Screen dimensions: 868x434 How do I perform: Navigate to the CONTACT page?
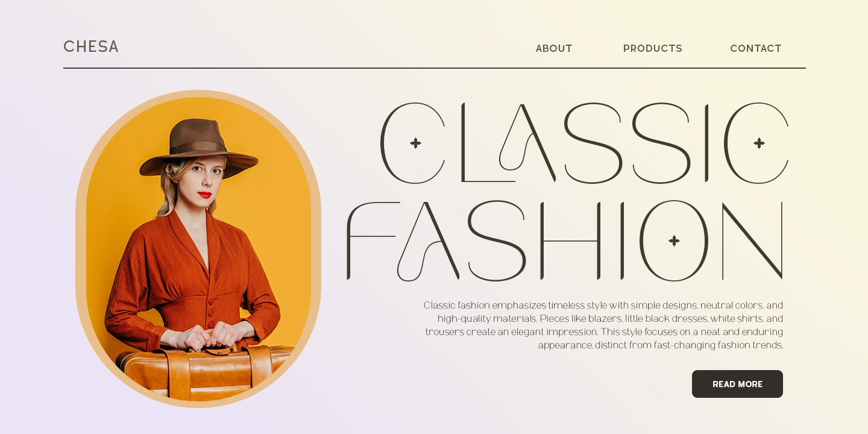coord(756,48)
